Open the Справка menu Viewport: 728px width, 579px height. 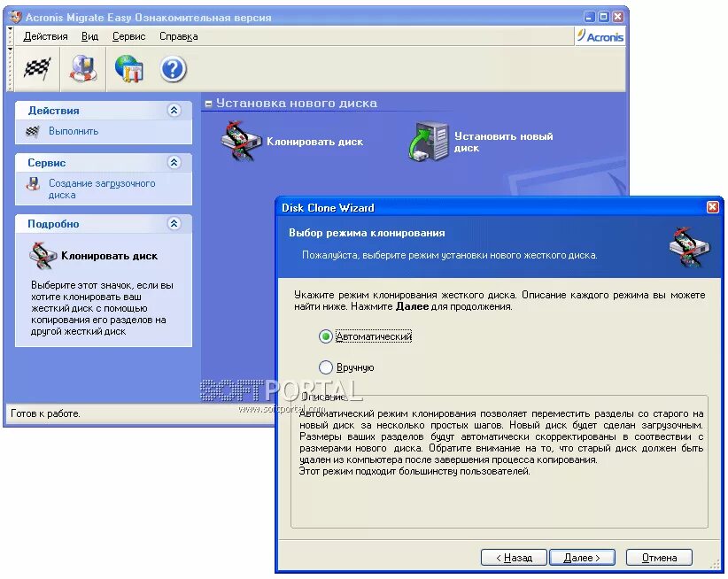coord(179,36)
